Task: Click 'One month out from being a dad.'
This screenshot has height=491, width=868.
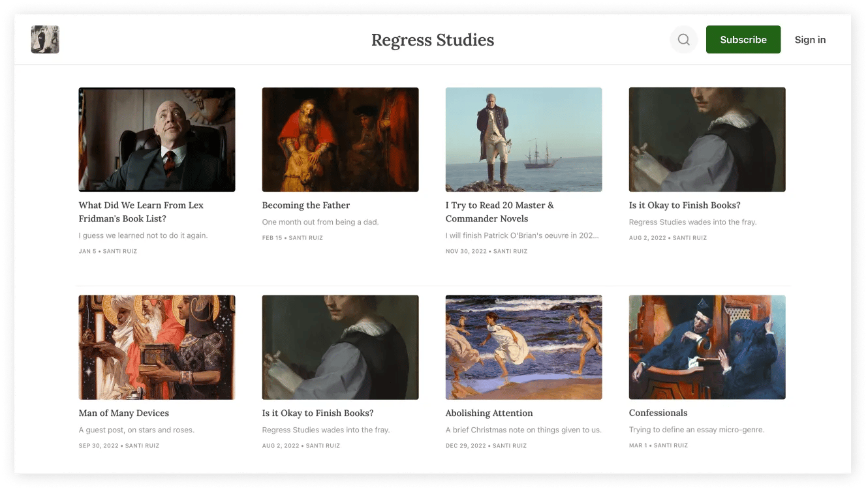Action: [x=320, y=222]
